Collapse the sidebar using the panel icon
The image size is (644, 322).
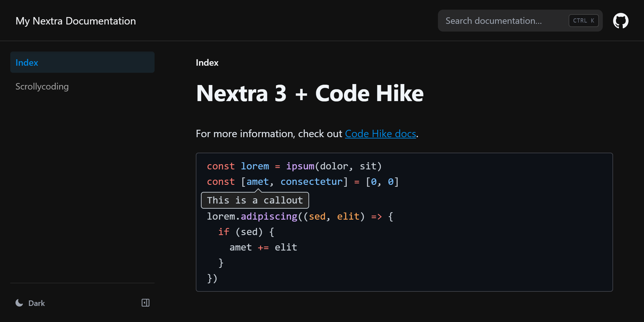(146, 303)
